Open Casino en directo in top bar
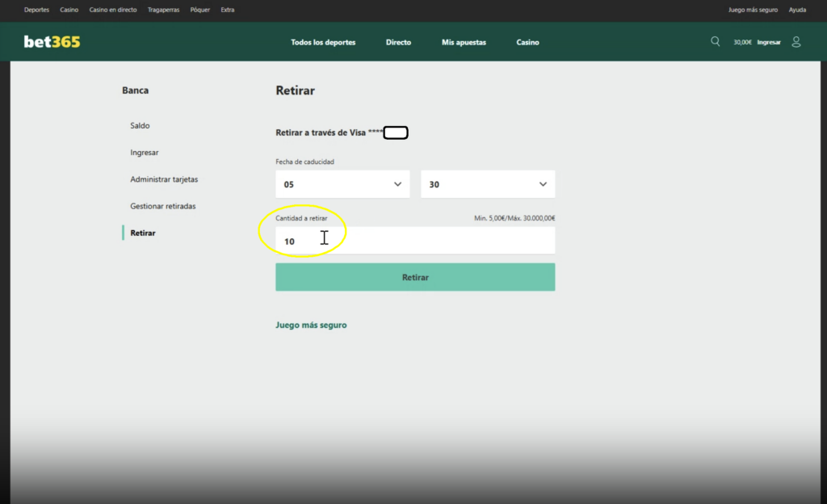827x504 pixels. [113, 10]
